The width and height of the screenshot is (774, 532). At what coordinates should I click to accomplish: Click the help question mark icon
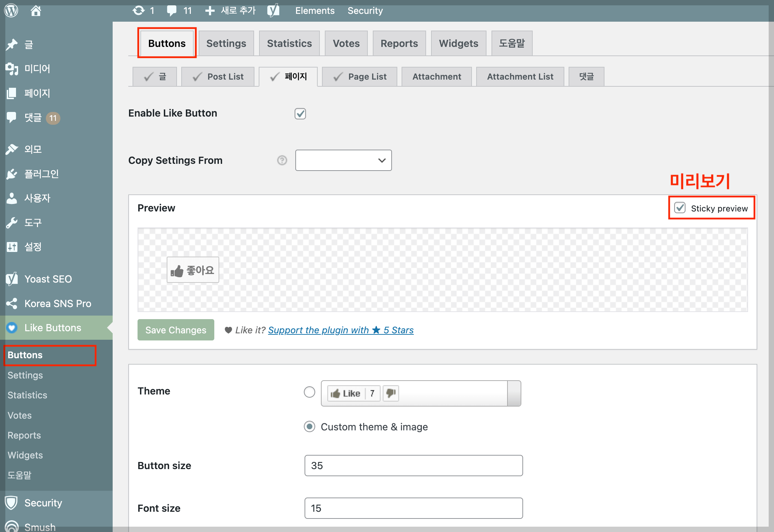pos(282,160)
